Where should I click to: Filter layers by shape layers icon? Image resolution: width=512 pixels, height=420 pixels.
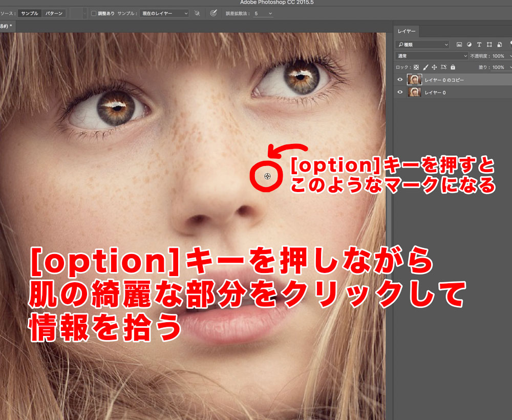point(489,45)
